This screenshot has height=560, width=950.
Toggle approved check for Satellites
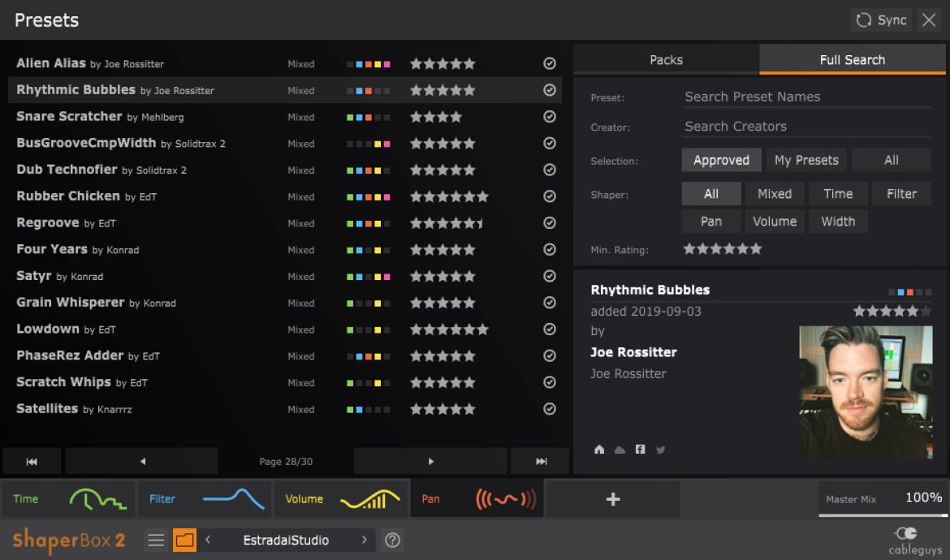click(x=550, y=409)
